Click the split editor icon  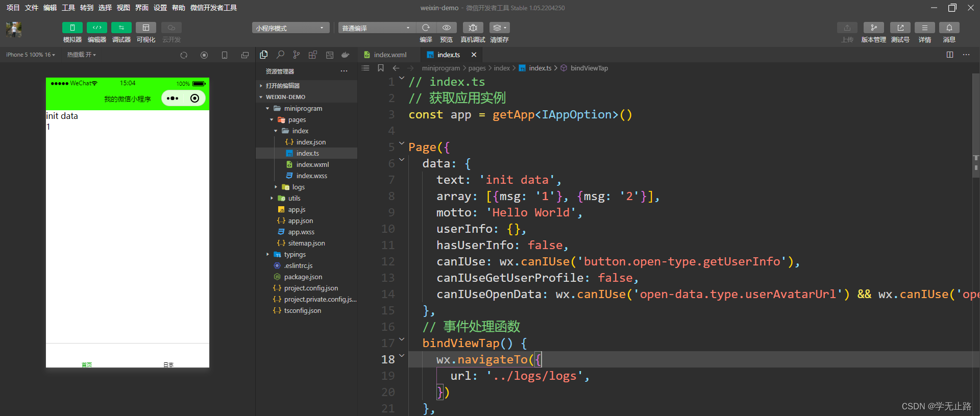coord(950,55)
